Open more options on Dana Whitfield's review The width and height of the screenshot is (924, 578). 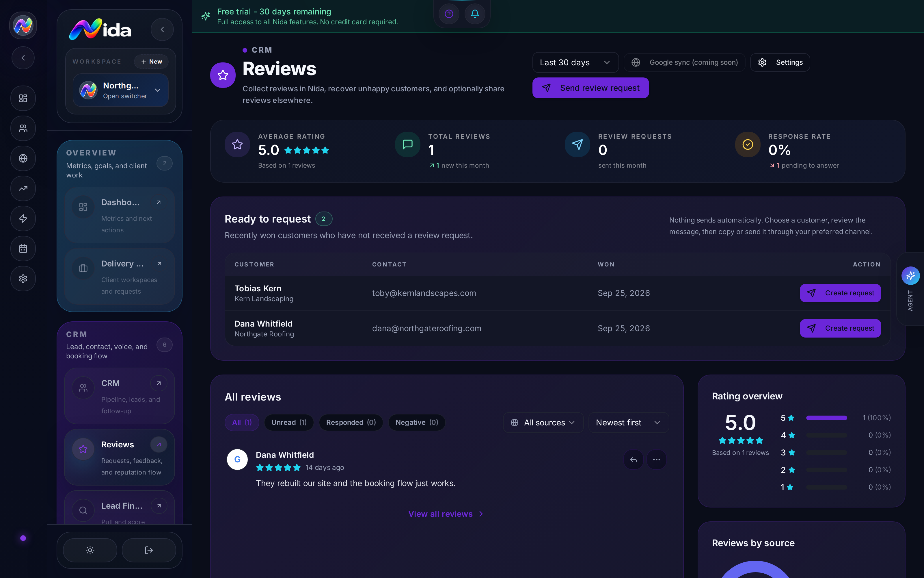[656, 460]
